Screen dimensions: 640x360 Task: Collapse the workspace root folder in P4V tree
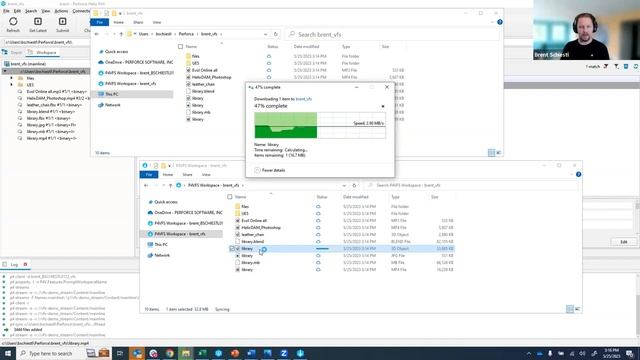pos(5,71)
